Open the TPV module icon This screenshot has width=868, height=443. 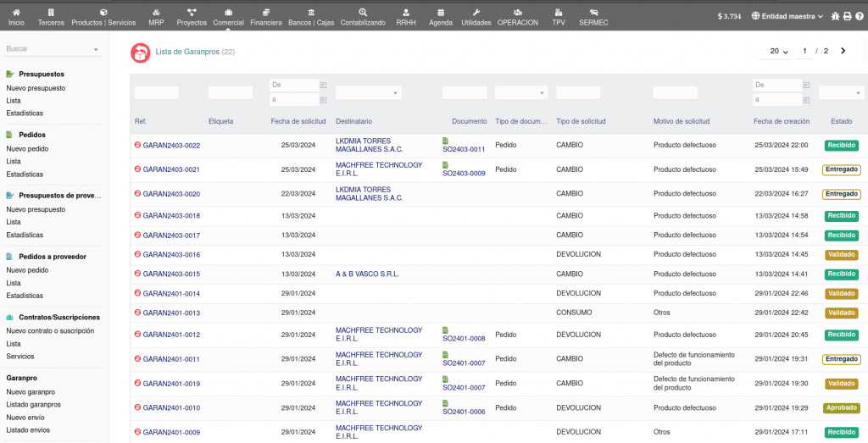tap(558, 13)
